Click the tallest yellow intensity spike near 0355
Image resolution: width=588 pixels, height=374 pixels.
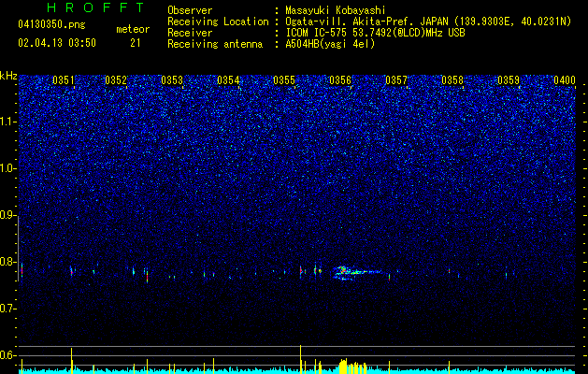click(x=301, y=359)
